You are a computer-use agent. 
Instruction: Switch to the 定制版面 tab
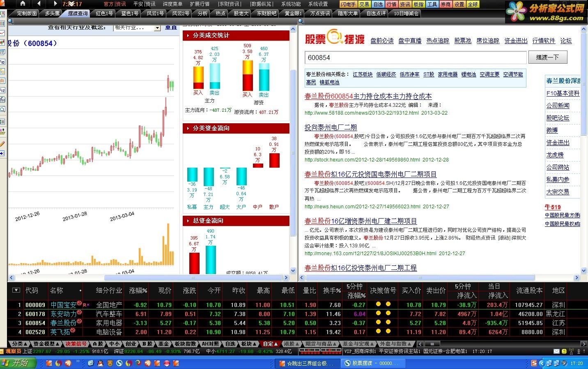click(26, 14)
